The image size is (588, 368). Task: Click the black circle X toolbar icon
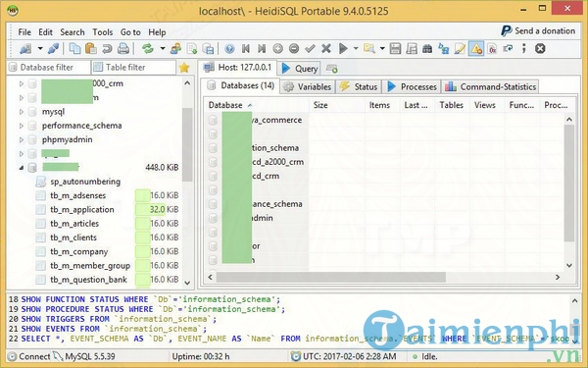pyautogui.click(x=540, y=49)
